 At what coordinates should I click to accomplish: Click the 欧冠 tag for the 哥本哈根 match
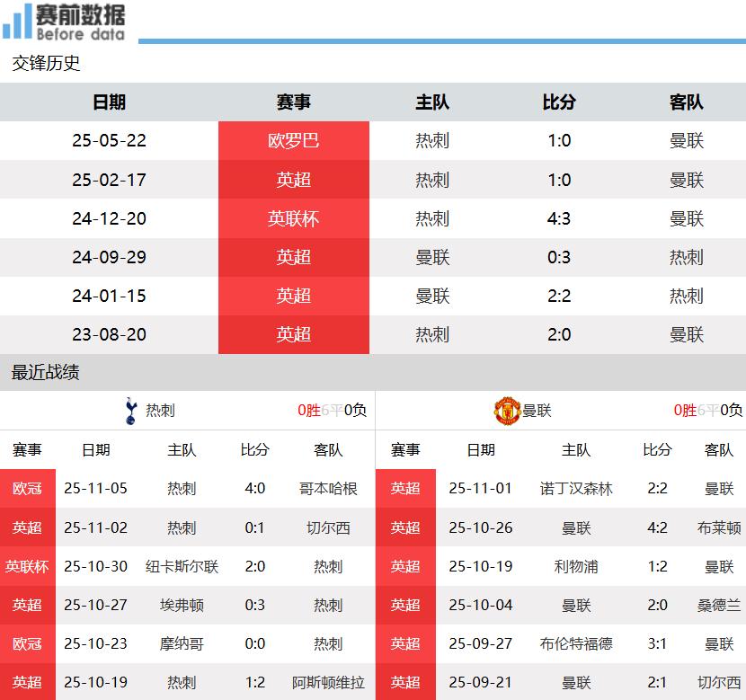(27, 489)
